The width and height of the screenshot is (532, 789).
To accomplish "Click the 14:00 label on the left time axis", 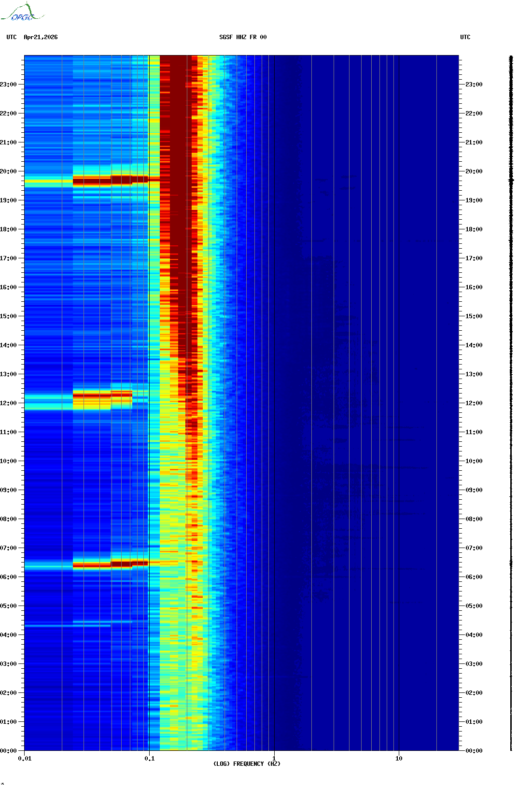I will click(8, 345).
